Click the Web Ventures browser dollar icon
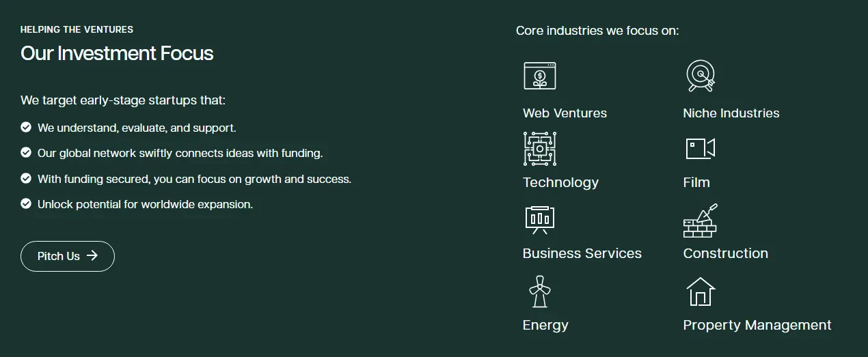The width and height of the screenshot is (868, 357). (x=540, y=76)
